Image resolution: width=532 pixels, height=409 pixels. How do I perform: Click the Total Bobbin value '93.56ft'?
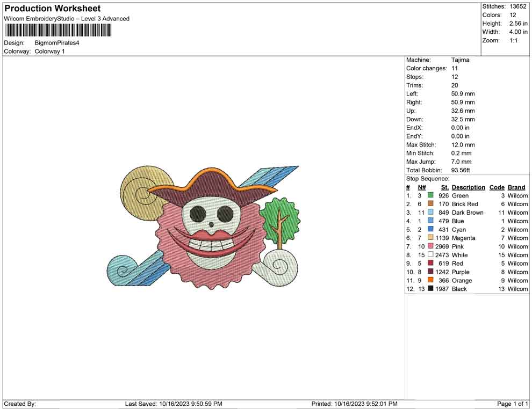(461, 170)
